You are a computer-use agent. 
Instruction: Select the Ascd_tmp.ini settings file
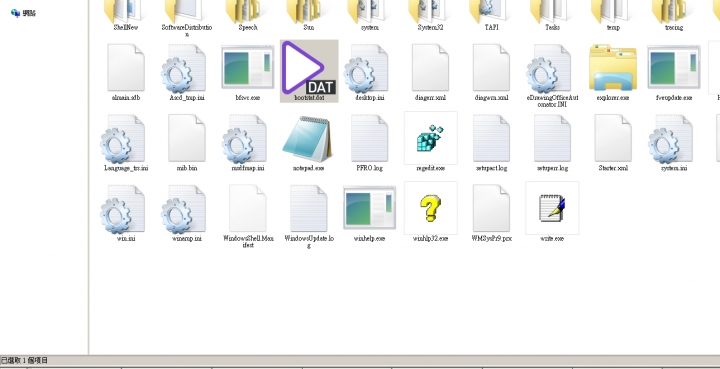click(x=184, y=69)
